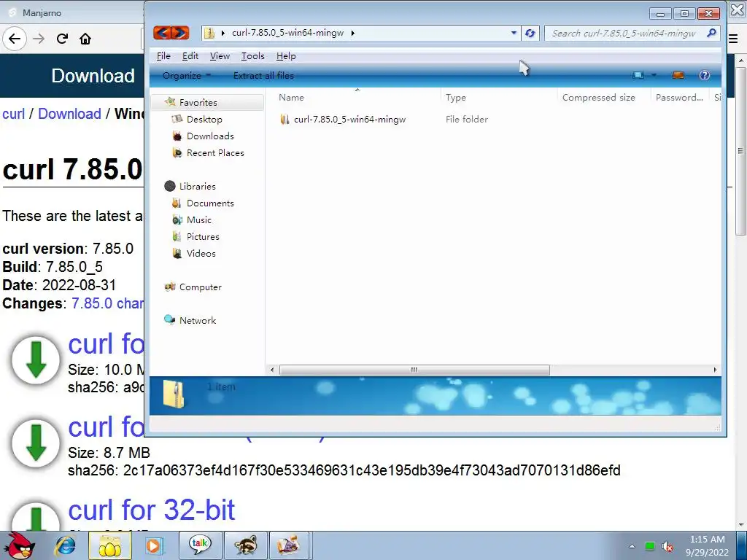Click the Password column header
The height and width of the screenshot is (560, 747).
(x=679, y=97)
